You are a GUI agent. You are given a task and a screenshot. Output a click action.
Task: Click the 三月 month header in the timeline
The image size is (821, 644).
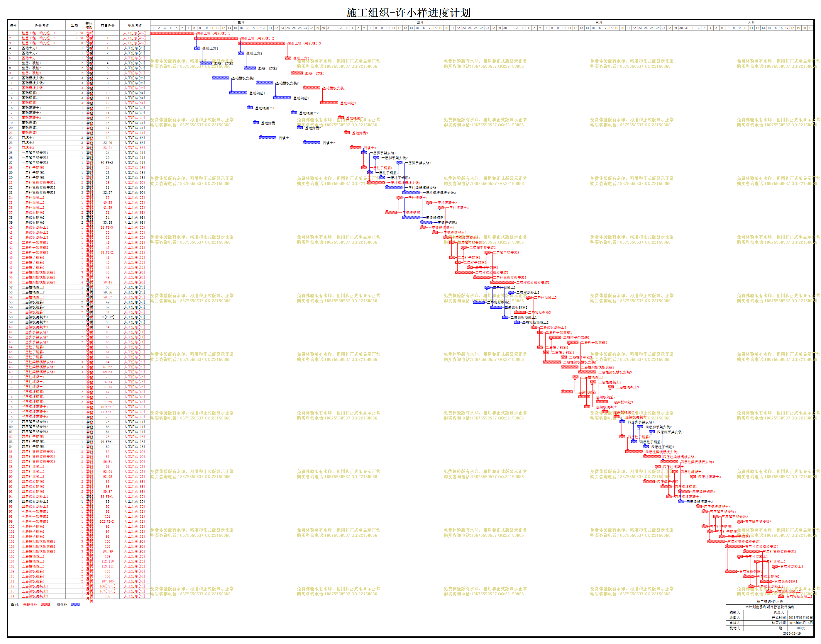point(241,23)
